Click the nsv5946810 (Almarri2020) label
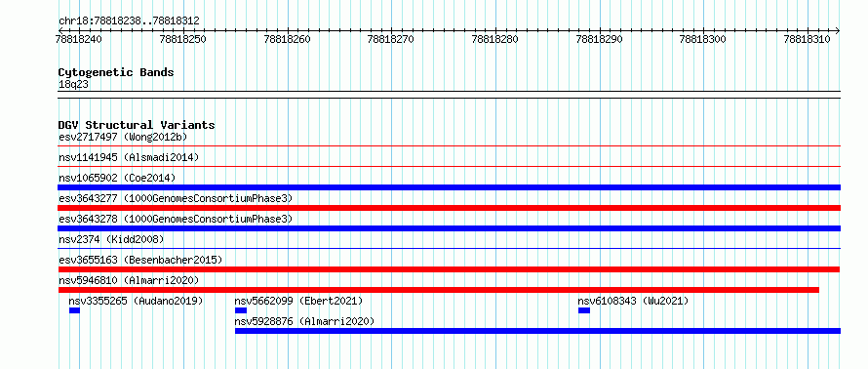This screenshot has width=868, height=369. coord(129,280)
